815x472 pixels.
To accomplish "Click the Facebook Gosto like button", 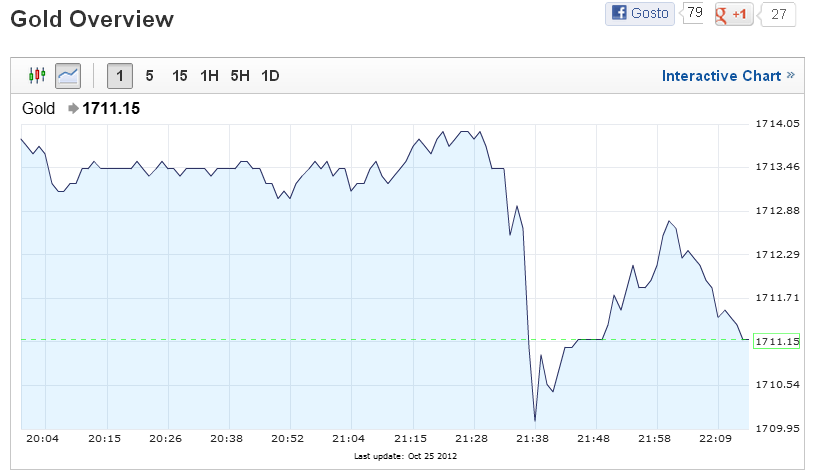I will point(640,13).
